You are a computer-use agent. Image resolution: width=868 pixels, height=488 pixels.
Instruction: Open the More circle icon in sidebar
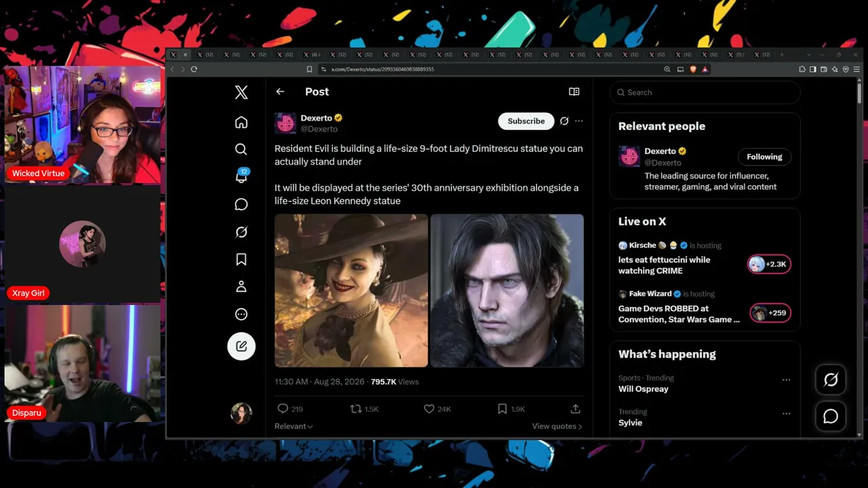(x=241, y=314)
